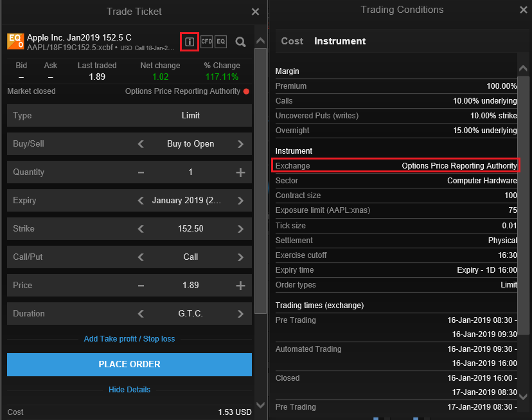532x420 pixels.
Task: Open the instrument search magnifier
Action: click(x=240, y=42)
